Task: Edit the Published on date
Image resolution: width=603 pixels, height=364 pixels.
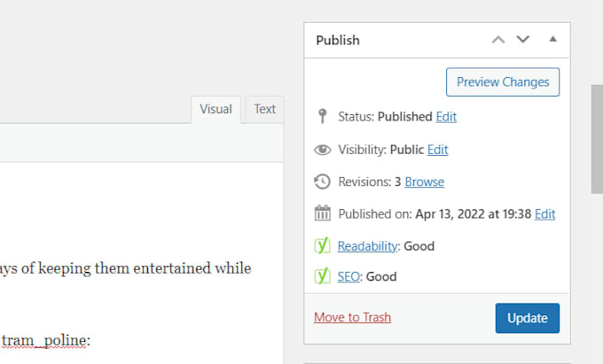Action: point(545,214)
